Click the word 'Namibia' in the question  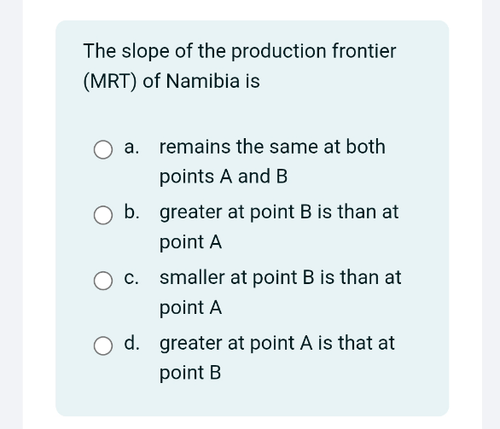203,81
